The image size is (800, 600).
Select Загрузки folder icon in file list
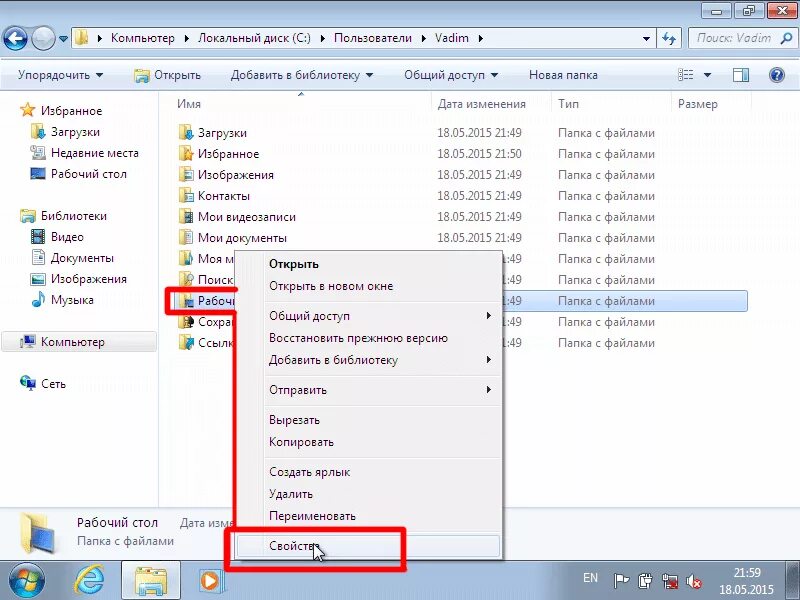point(186,133)
